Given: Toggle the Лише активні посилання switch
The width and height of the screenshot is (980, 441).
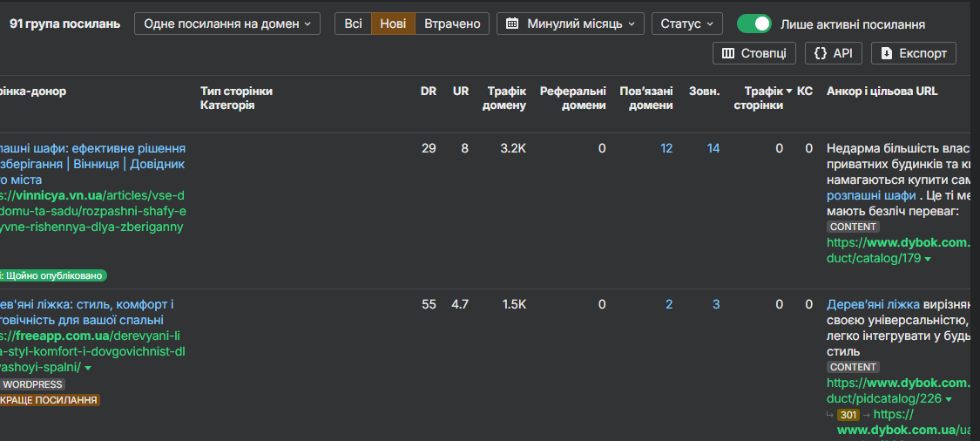Looking at the screenshot, I should [x=754, y=24].
